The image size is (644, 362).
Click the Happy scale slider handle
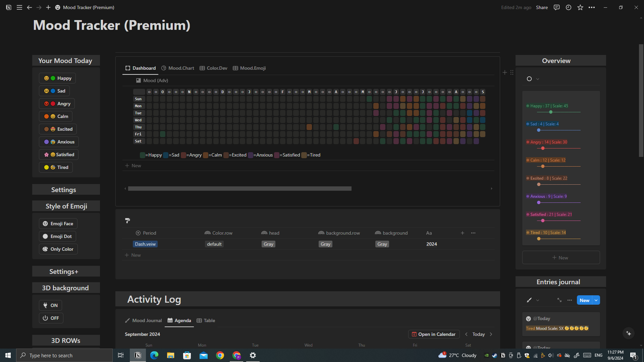tap(551, 112)
